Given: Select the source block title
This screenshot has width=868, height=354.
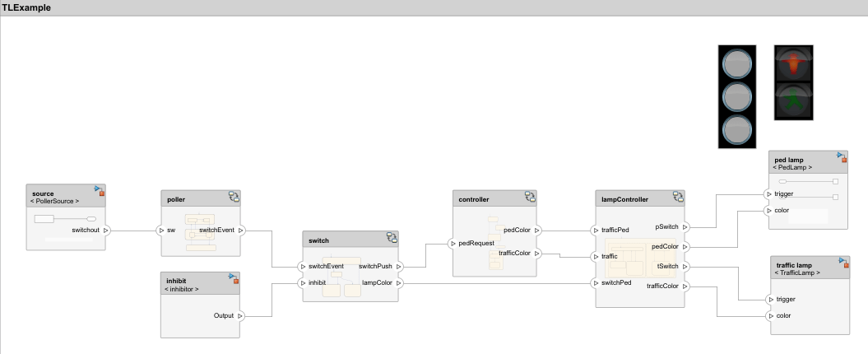Looking at the screenshot, I should [x=43, y=194].
